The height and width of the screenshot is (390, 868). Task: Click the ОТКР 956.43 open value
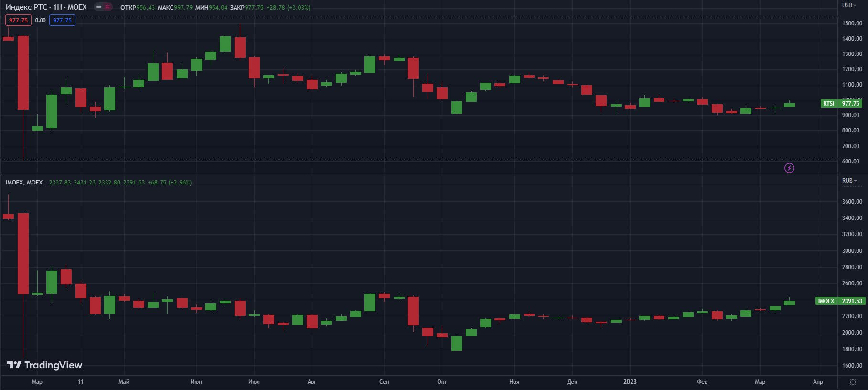(138, 8)
